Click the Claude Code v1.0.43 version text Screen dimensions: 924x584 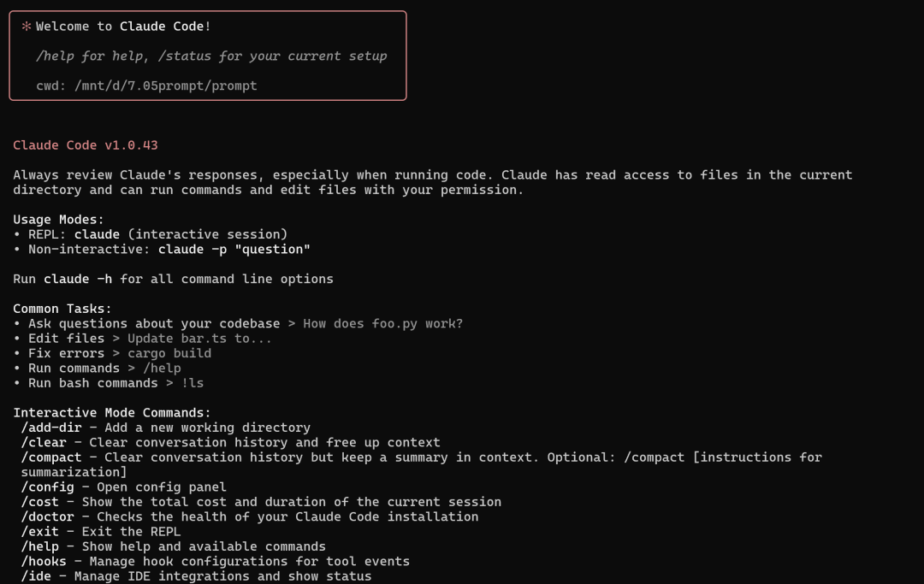[x=86, y=145]
